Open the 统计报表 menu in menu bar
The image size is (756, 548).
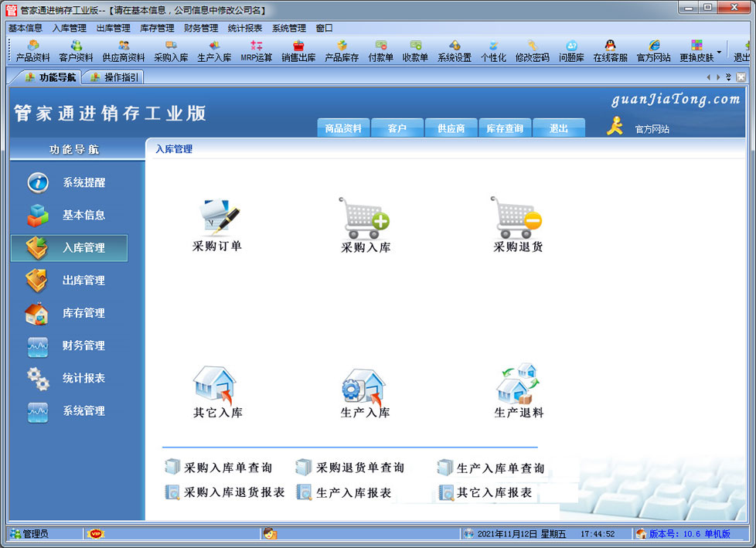244,28
